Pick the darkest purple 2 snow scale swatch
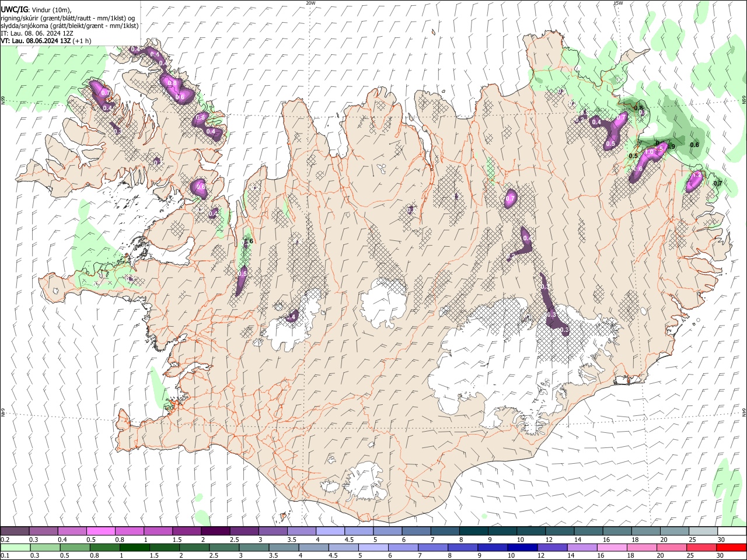The width and height of the screenshot is (747, 560). 215,531
